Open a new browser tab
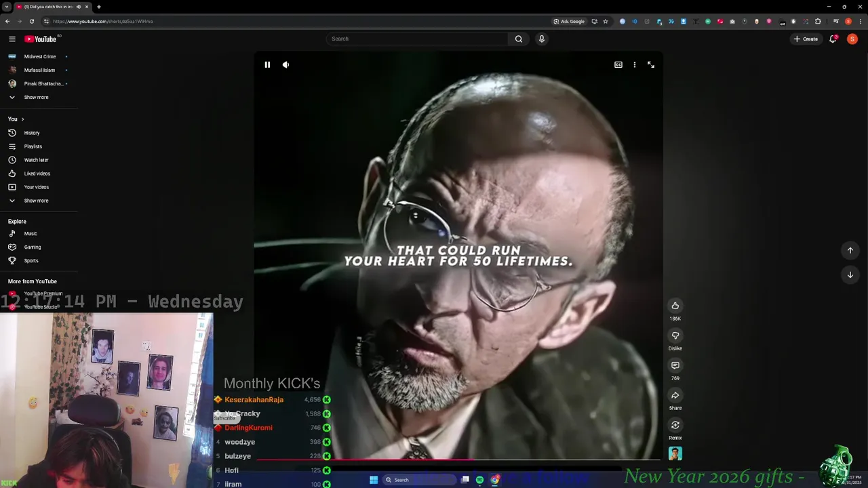Image resolution: width=868 pixels, height=488 pixels. point(99,7)
